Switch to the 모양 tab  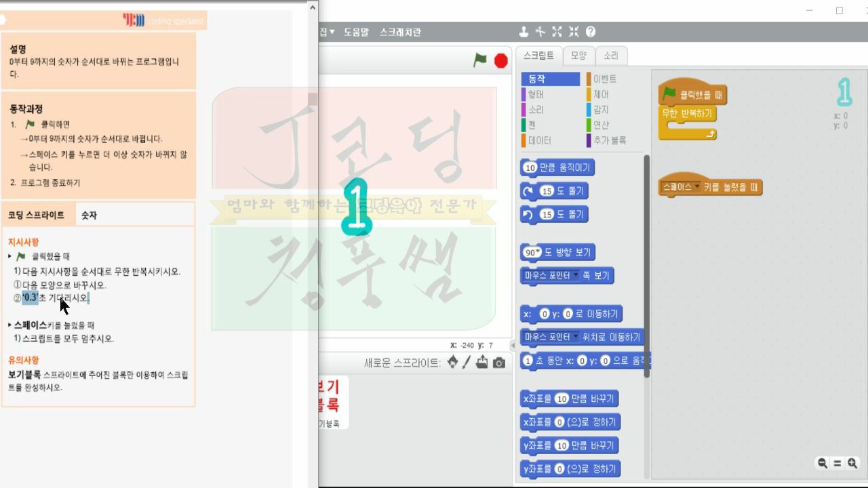click(x=580, y=56)
